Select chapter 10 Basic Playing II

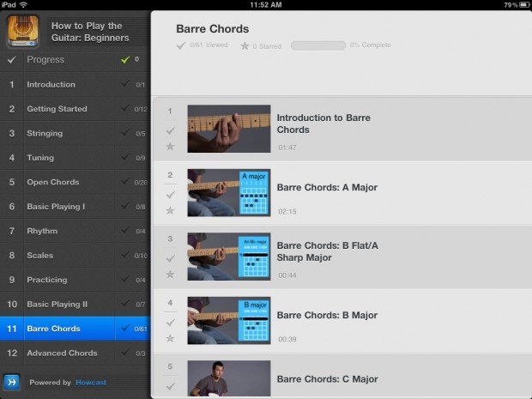pos(76,305)
